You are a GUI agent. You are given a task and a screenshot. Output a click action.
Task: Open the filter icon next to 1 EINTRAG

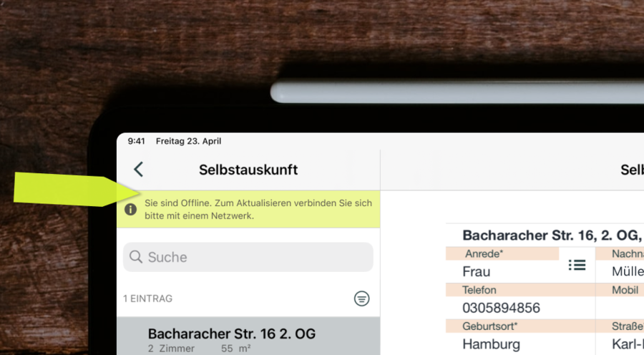(x=361, y=299)
